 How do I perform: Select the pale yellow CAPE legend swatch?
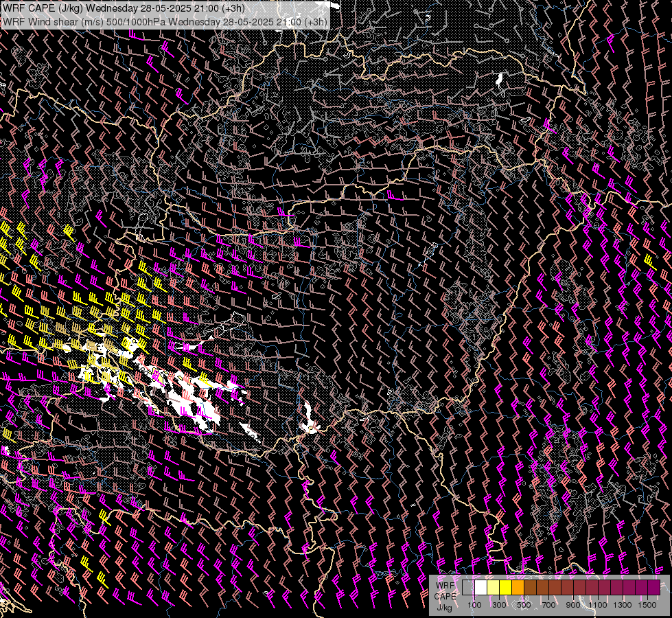(x=494, y=587)
